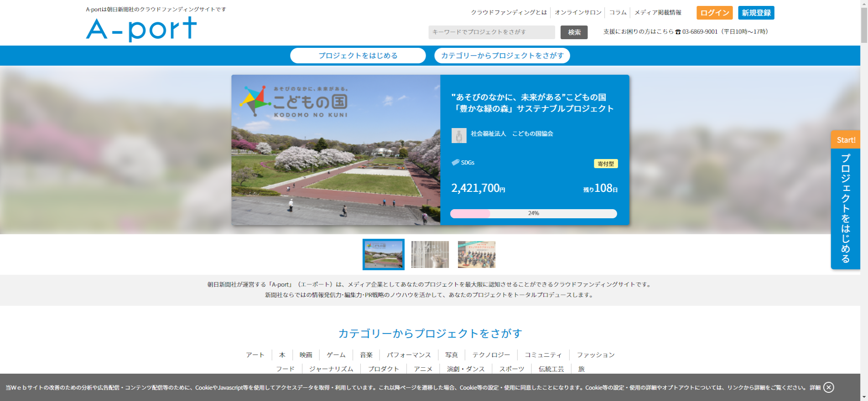Open ジャーナリズム category
Image resolution: width=868 pixels, height=401 pixels.
pyautogui.click(x=331, y=369)
